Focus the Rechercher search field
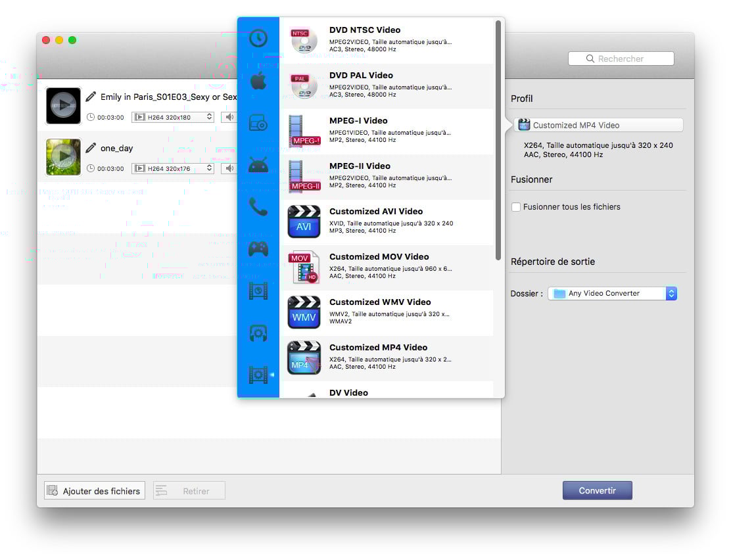Screen dimensions: 731x560 pos(621,58)
